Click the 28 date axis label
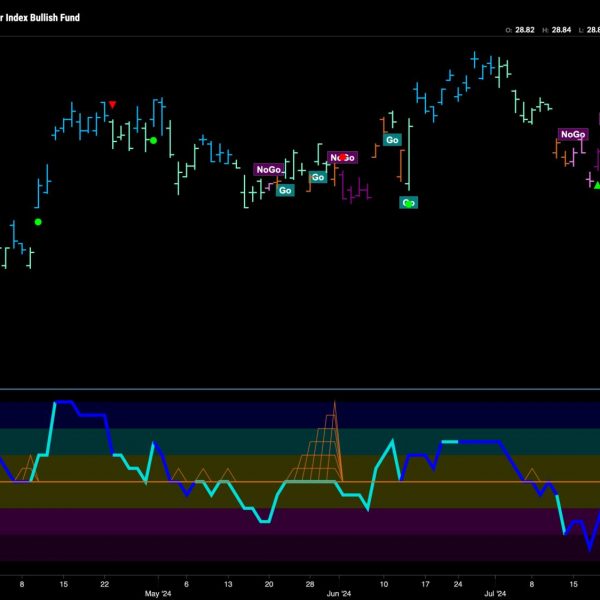600x600 pixels. pyautogui.click(x=310, y=584)
